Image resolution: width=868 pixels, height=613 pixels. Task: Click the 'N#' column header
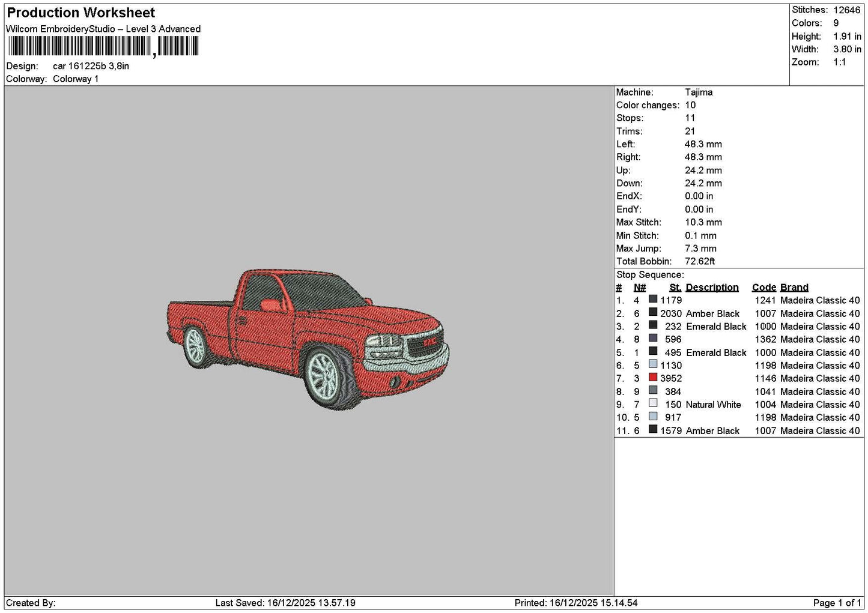(x=640, y=288)
